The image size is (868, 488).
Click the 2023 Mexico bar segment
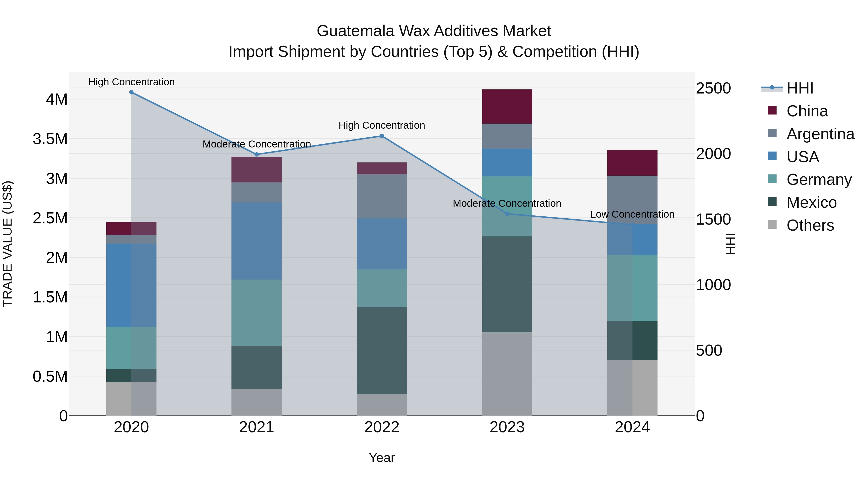(x=507, y=284)
